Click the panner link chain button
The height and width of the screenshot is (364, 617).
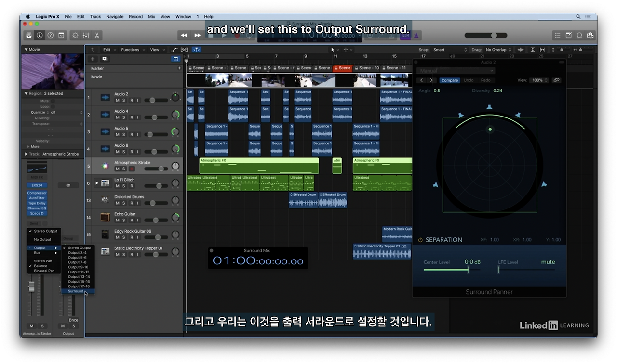click(x=556, y=80)
